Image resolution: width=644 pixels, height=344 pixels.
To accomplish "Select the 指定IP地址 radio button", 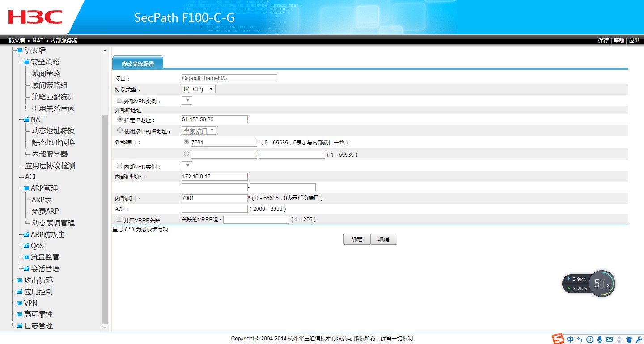I will (x=119, y=119).
